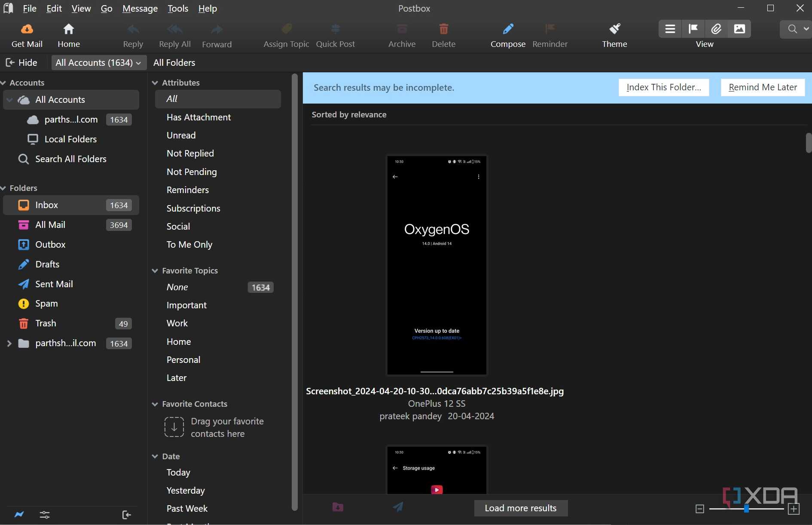Open the File menu
The image size is (812, 525).
(30, 8)
